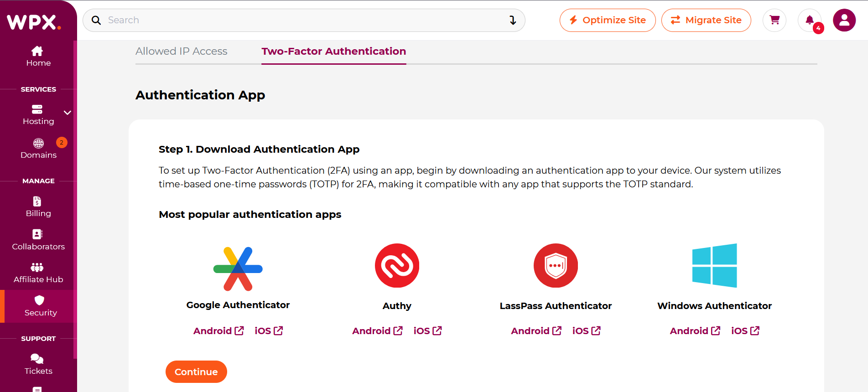Open Windows Authenticator Android link

[695, 331]
